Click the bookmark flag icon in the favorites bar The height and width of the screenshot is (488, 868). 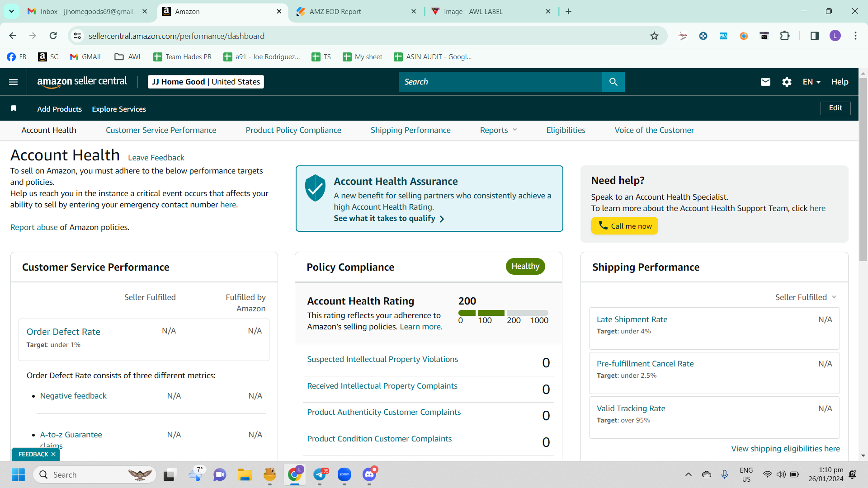pos(14,108)
